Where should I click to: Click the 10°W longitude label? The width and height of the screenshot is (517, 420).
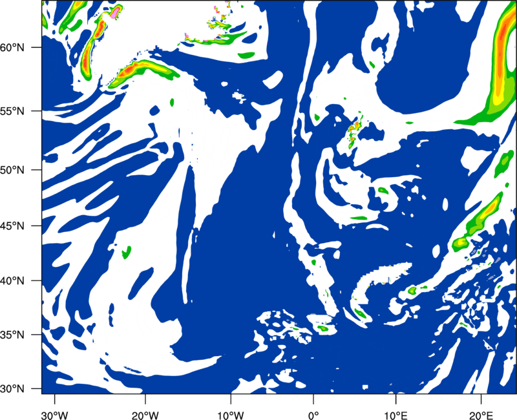click(x=230, y=415)
